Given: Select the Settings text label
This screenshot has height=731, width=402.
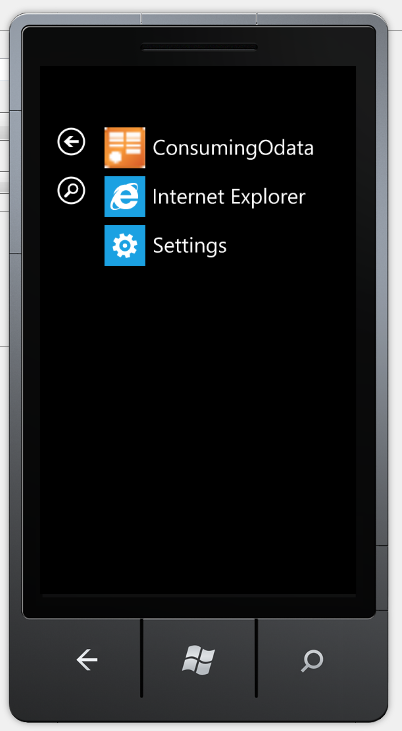Looking at the screenshot, I should click(190, 246).
